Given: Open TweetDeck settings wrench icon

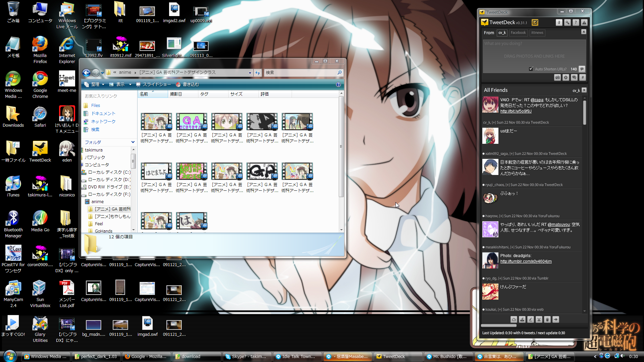Looking at the screenshot, I should pyautogui.click(x=567, y=22).
